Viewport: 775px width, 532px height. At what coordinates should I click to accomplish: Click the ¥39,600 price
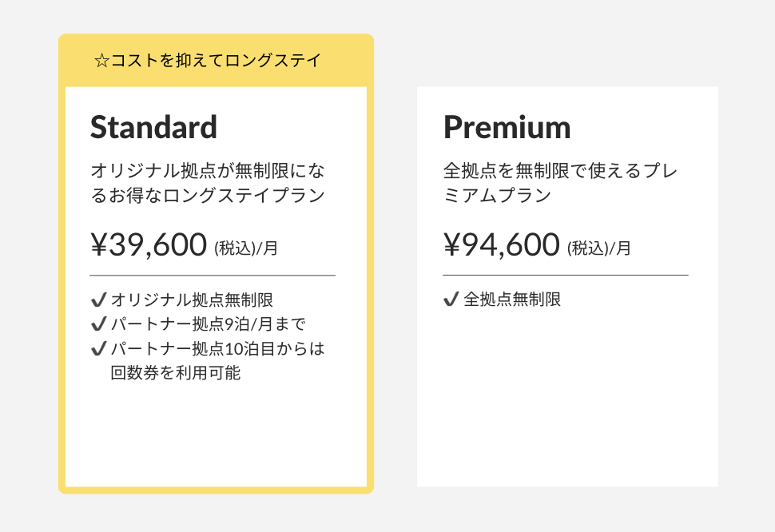[x=149, y=245]
